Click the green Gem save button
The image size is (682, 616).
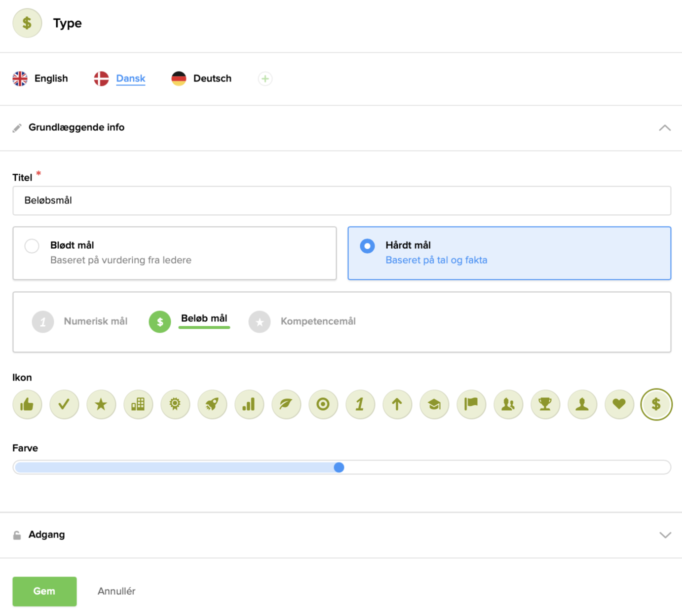tap(44, 591)
